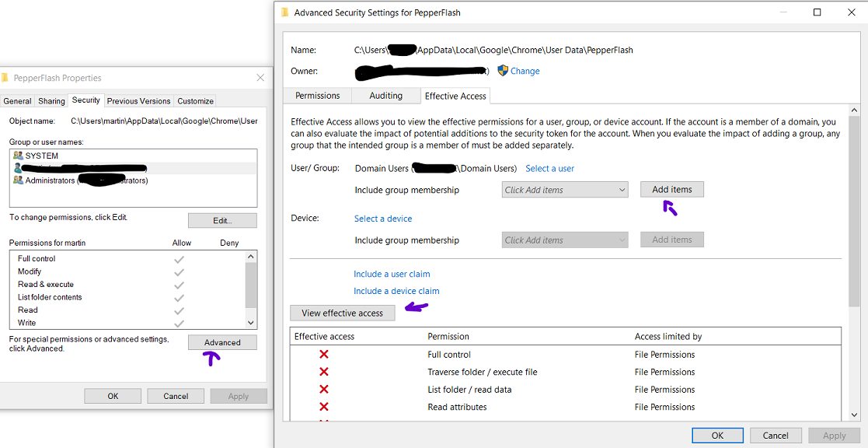This screenshot has height=448, width=868.
Task: Click Advanced Security window vertical scrollbar thumb
Action: coord(853,209)
